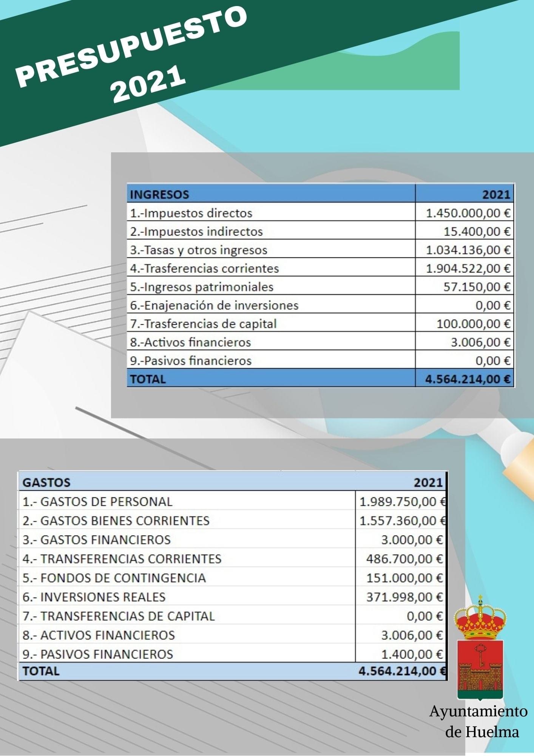
Task: Select '8.-Activos financieros' income row label
Action: [x=190, y=342]
